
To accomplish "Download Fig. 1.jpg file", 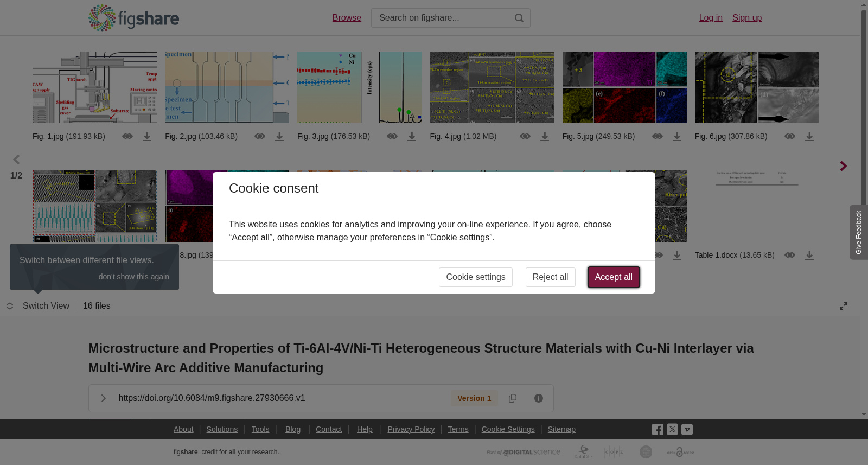I will point(147,137).
